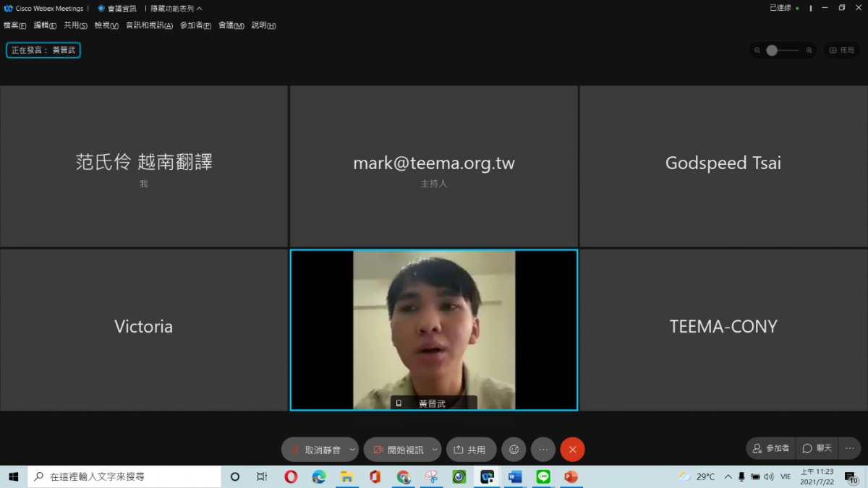Open the reactions smiley icon
The width and height of the screenshot is (868, 488).
pyautogui.click(x=514, y=450)
